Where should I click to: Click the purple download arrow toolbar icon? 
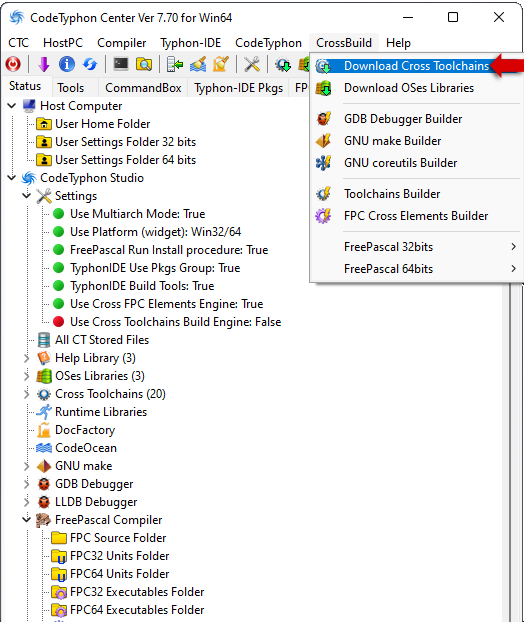(x=44, y=64)
